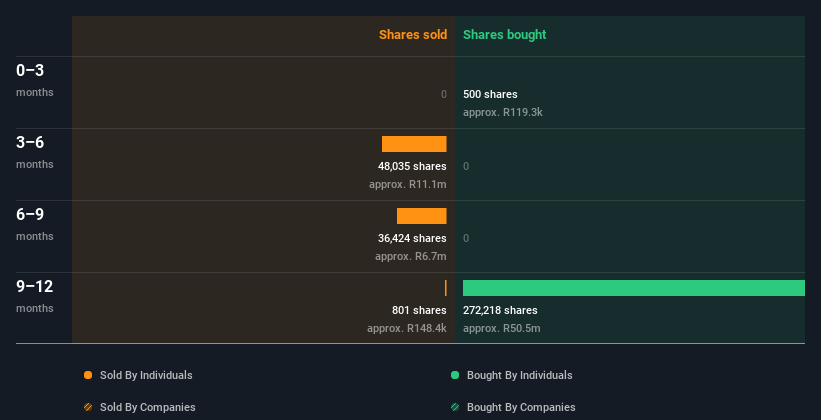Click the zero sold value for 0–3 months
Viewport: 821px width, 420px height.
tap(444, 94)
